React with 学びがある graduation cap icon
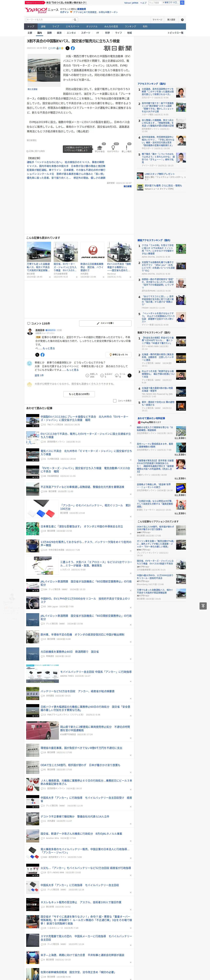210x980 pixels. [x=100, y=148]
